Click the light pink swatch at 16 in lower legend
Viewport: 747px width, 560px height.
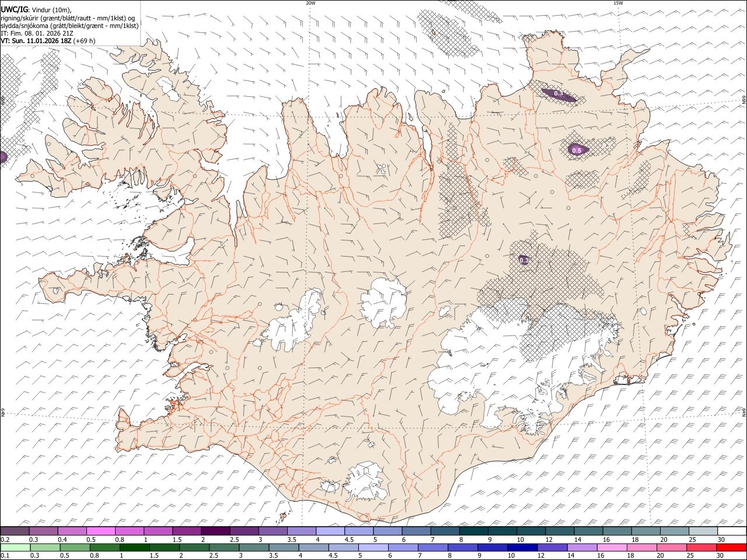point(612,547)
